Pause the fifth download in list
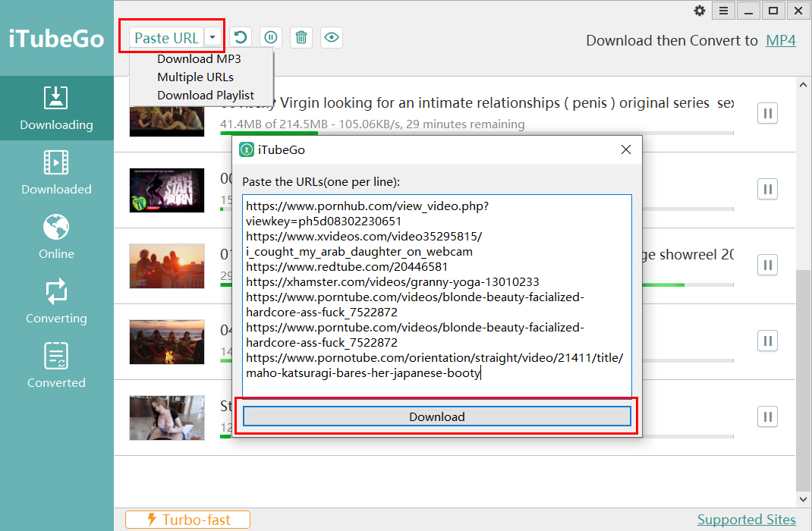Viewport: 812px width, 531px height. coord(767,416)
